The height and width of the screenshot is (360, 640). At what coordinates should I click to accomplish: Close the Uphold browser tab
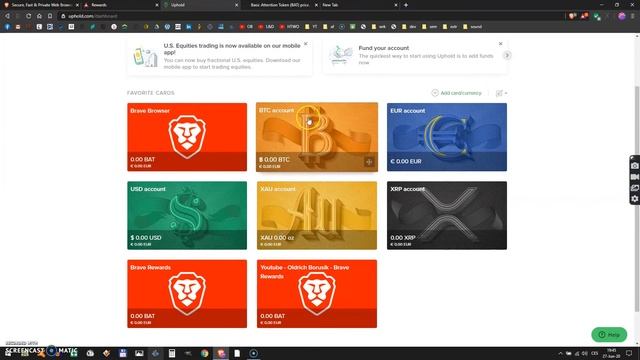(236, 5)
